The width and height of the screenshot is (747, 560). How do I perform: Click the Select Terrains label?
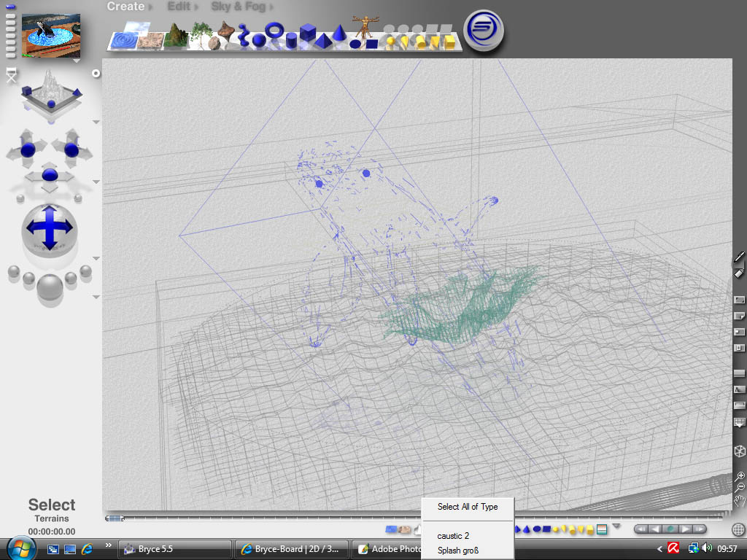(x=52, y=510)
